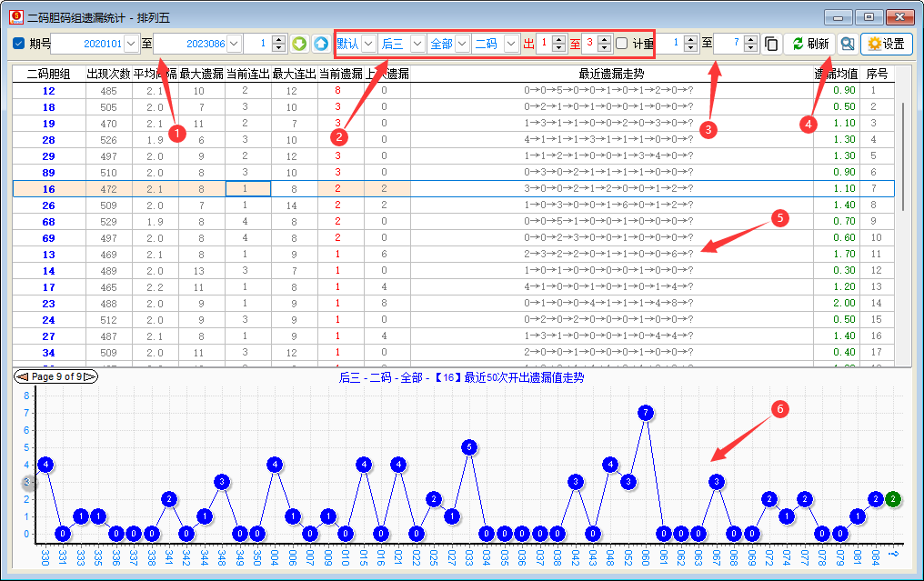Go to previous chart page arrow
Image resolution: width=924 pixels, height=581 pixels.
(x=22, y=376)
